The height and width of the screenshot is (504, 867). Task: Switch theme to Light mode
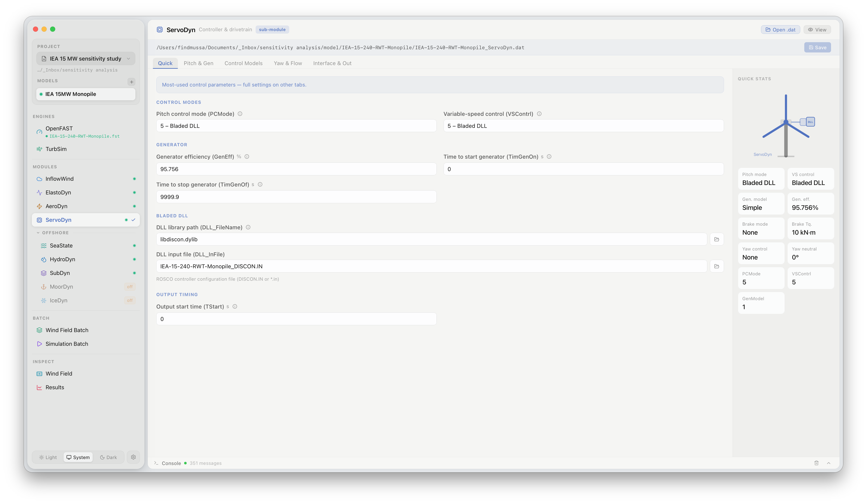[x=48, y=457]
